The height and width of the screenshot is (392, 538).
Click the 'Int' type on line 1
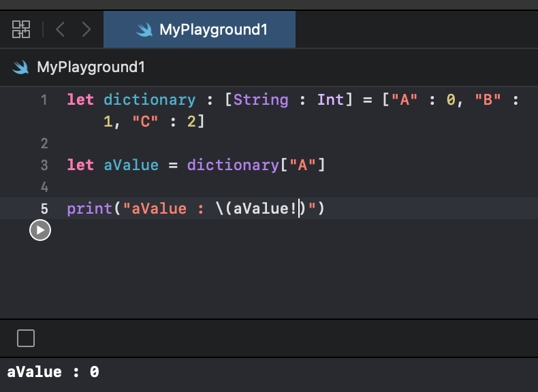pos(330,100)
